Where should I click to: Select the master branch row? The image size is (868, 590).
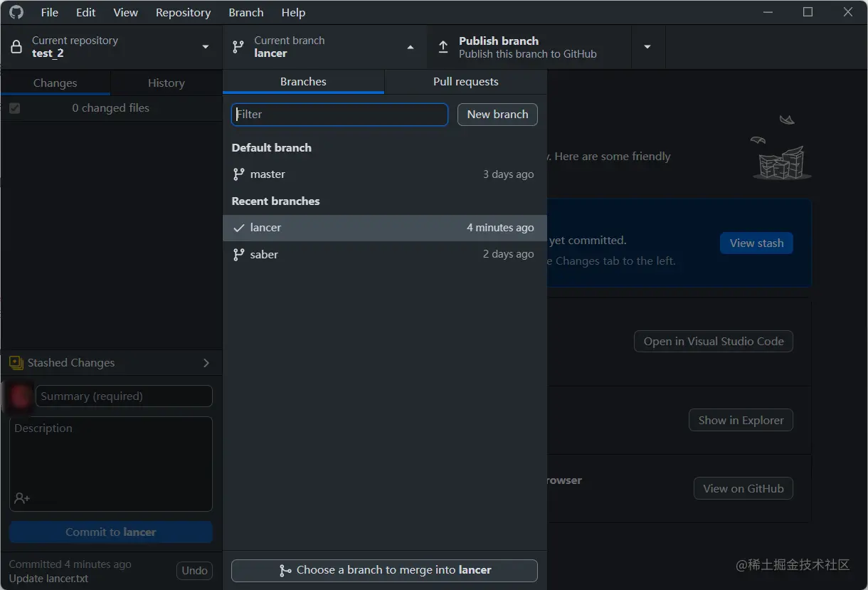[x=385, y=174]
